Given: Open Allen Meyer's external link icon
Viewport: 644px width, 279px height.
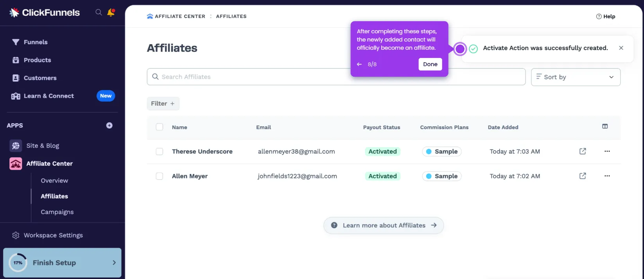Looking at the screenshot, I should click(583, 176).
